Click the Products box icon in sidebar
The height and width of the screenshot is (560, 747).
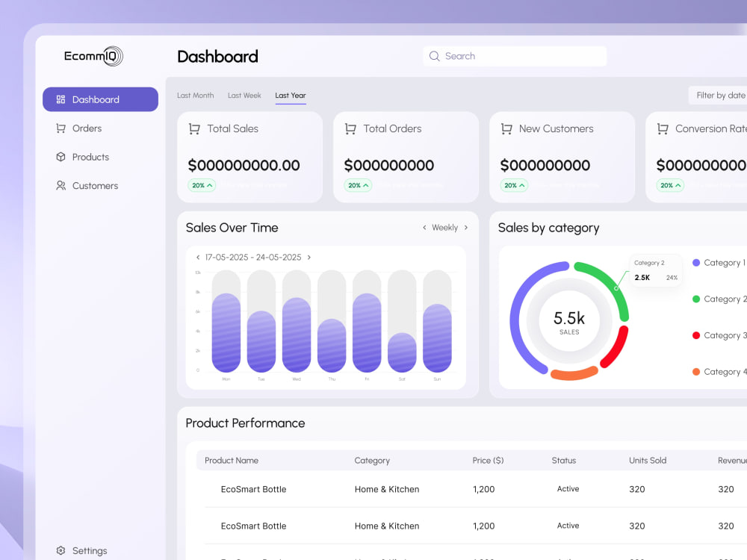tap(61, 157)
